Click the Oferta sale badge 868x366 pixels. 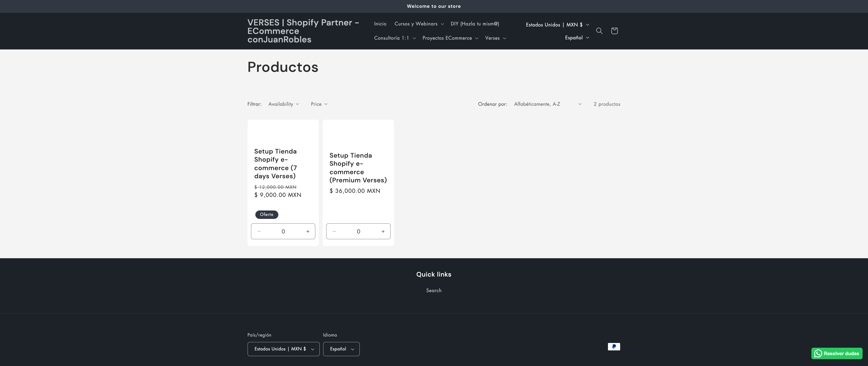(x=267, y=215)
